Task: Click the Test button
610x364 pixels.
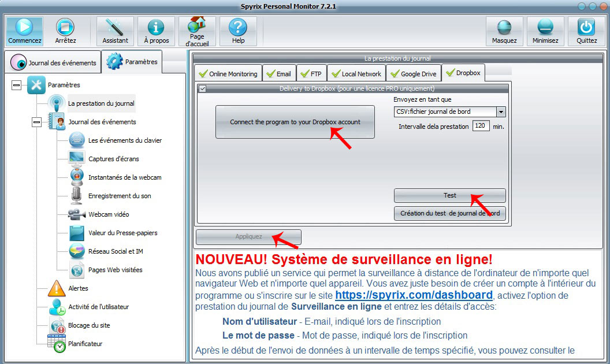Action: coord(450,195)
